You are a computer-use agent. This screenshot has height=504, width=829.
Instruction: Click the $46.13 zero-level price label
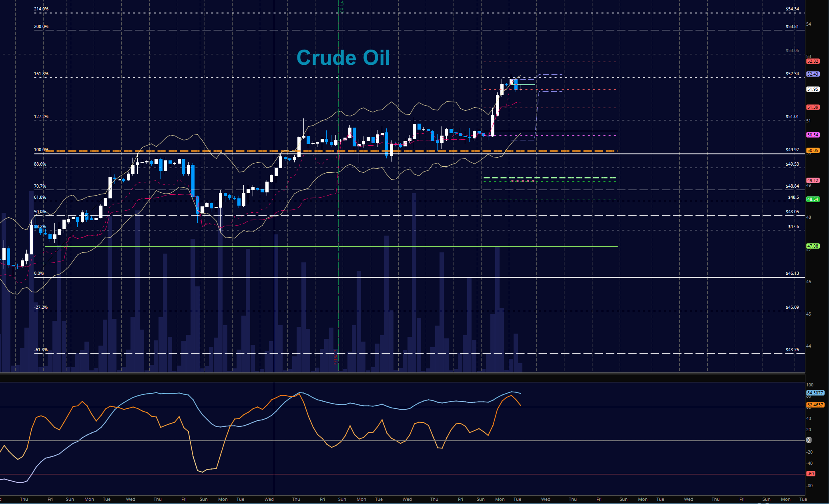tap(792, 273)
